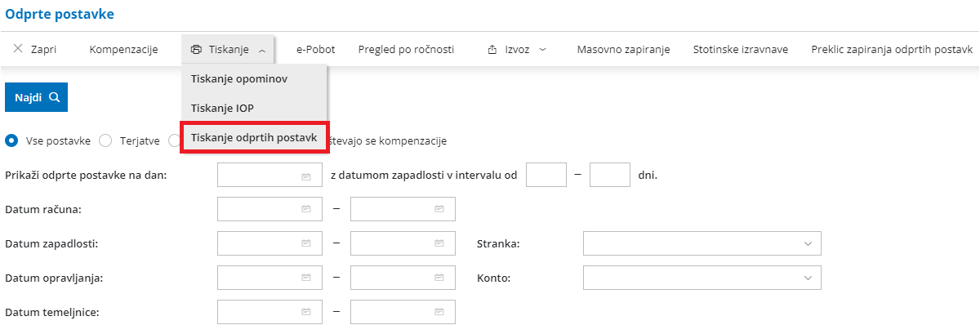Expand the Stranka dropdown
The height and width of the screenshot is (334, 980).
pyautogui.click(x=808, y=243)
